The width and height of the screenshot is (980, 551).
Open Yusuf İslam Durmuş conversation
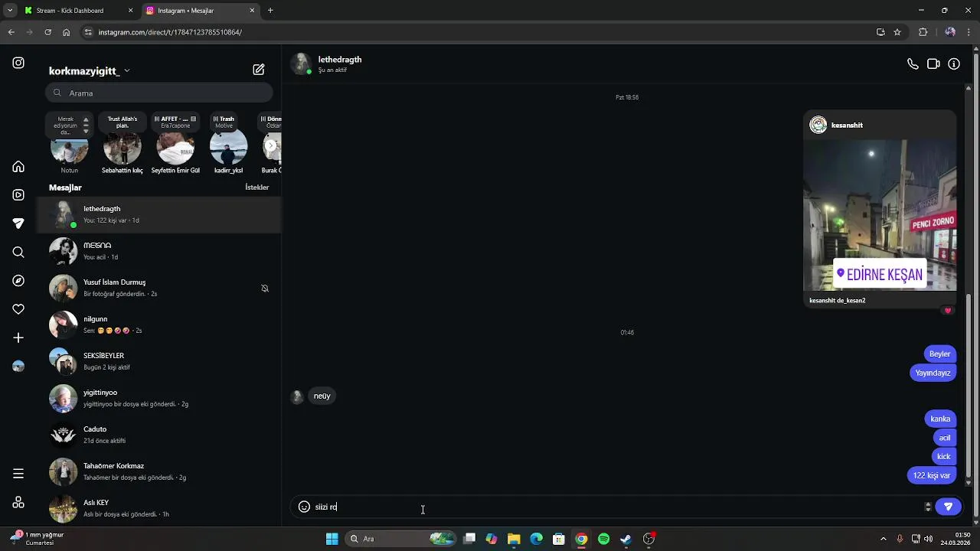point(159,288)
